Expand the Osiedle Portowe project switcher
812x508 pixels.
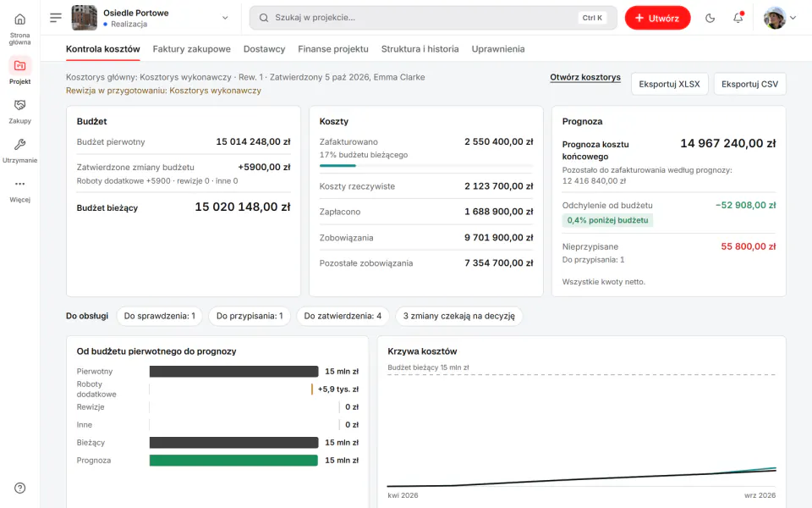point(225,18)
